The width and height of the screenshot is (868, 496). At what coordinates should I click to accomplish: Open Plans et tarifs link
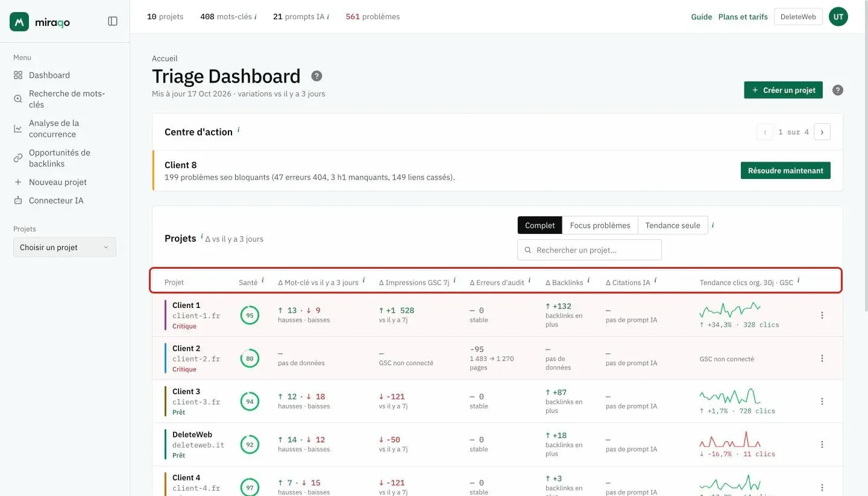coord(743,17)
